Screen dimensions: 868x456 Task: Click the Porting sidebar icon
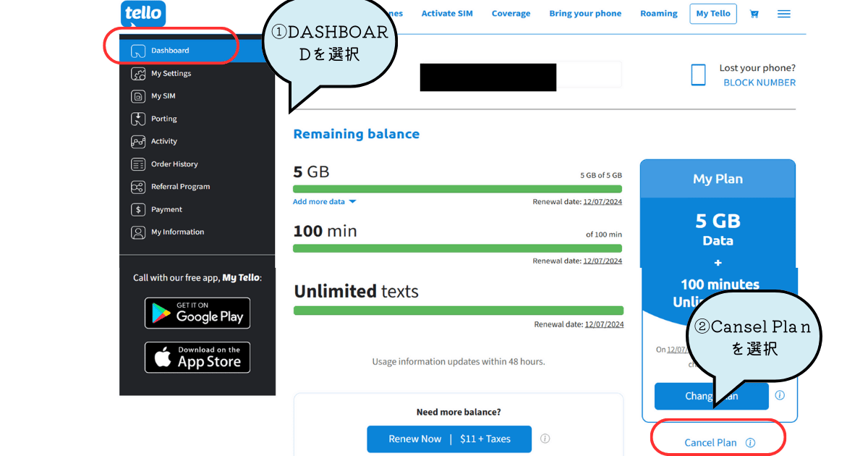(138, 119)
